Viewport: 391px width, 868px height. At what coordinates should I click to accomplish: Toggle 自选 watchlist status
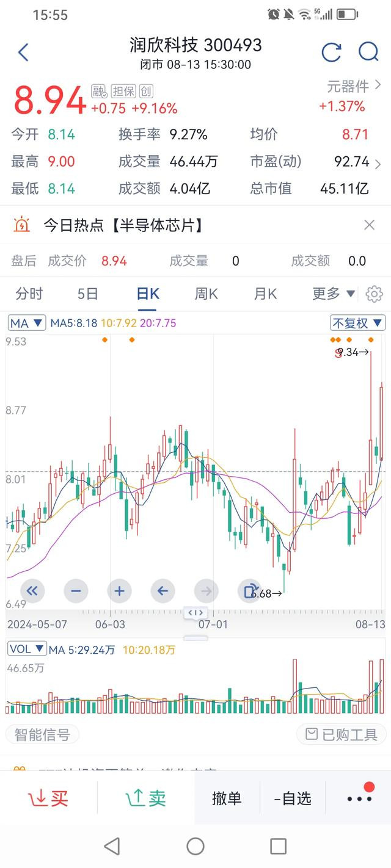coord(293,798)
